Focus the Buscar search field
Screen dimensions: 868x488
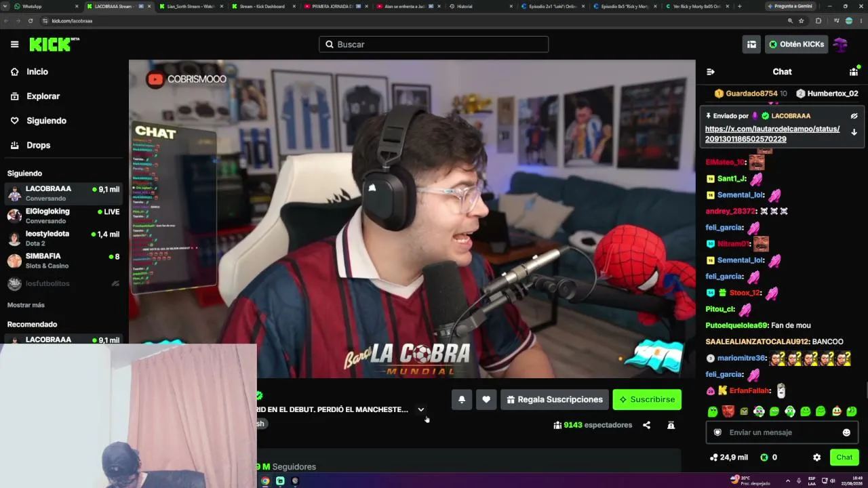(434, 44)
